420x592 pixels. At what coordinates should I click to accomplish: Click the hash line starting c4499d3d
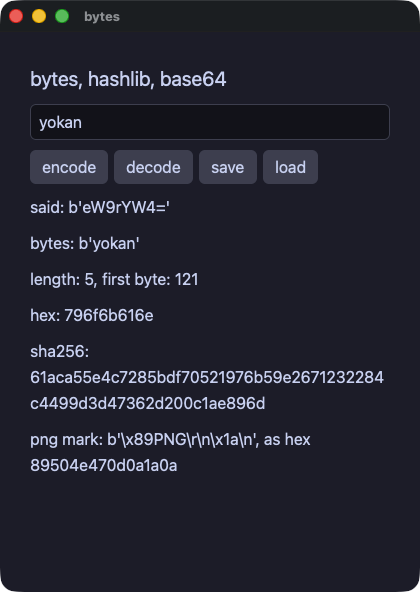pyautogui.click(x=148, y=403)
